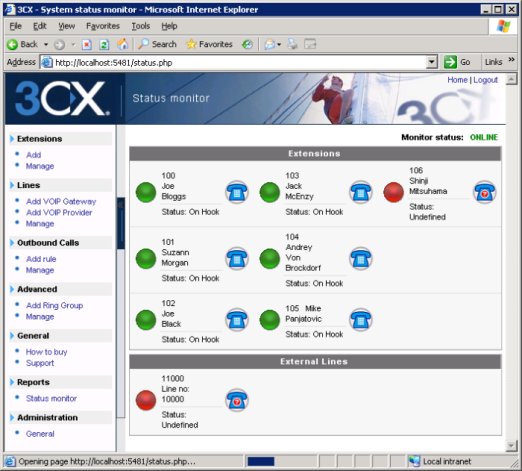This screenshot has width=522, height=471.
Task: Expand the Links toolbar chevron
Action: (512, 60)
